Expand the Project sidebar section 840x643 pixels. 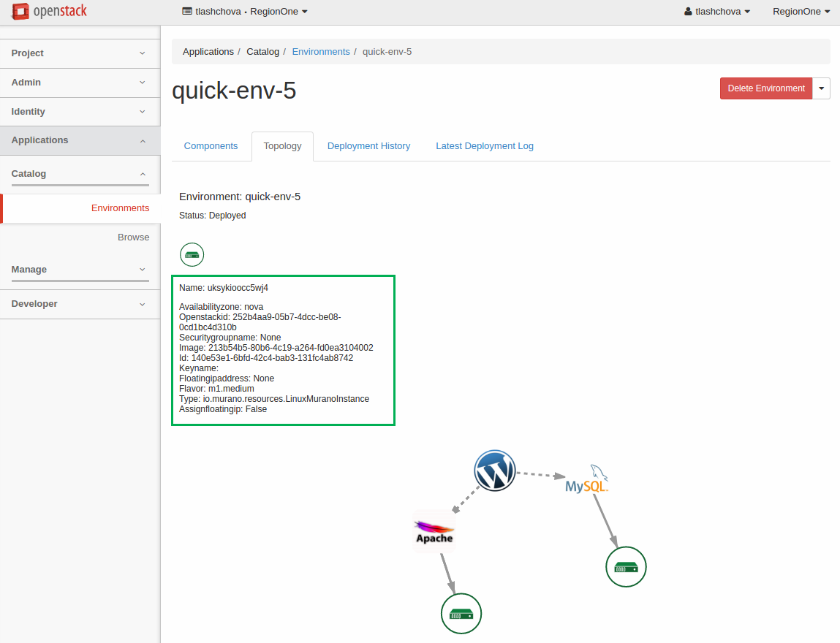[80, 53]
